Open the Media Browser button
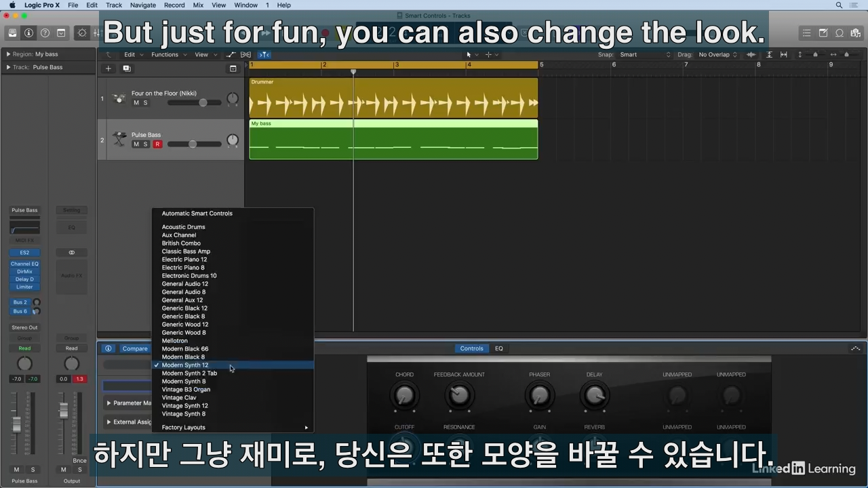 (x=856, y=33)
